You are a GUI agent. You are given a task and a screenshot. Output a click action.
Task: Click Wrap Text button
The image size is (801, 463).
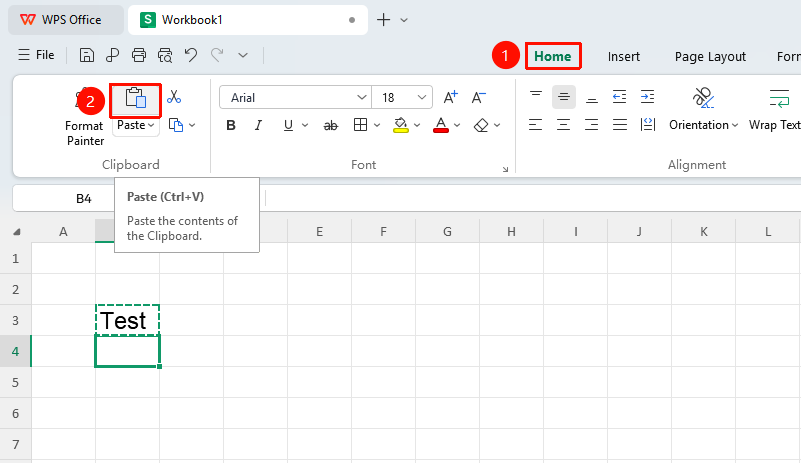click(774, 109)
